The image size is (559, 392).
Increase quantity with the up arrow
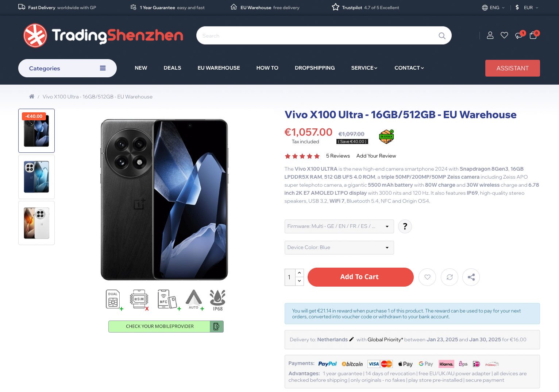pos(300,273)
